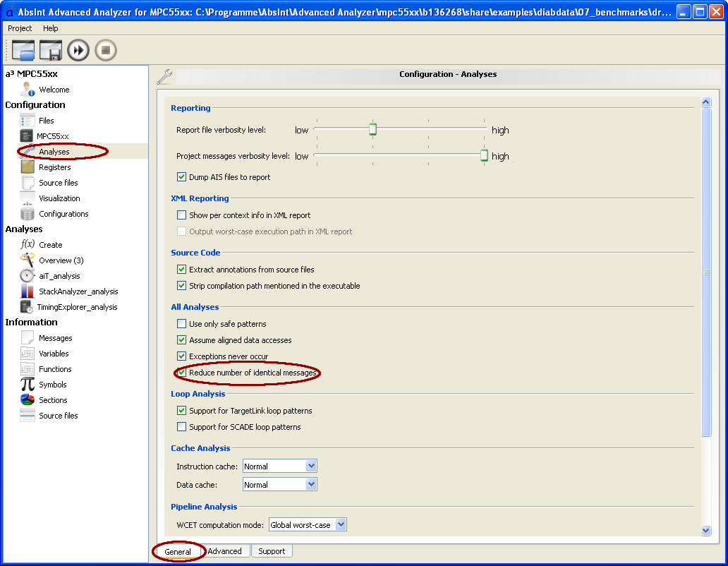Click the scrollbar up arrow
Screen dimensions: 728x566
[706, 102]
